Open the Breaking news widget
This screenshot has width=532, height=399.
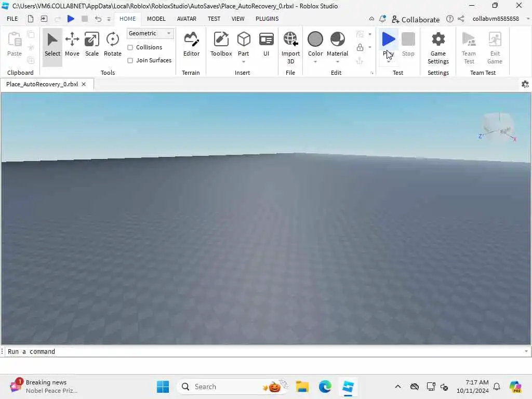click(44, 387)
